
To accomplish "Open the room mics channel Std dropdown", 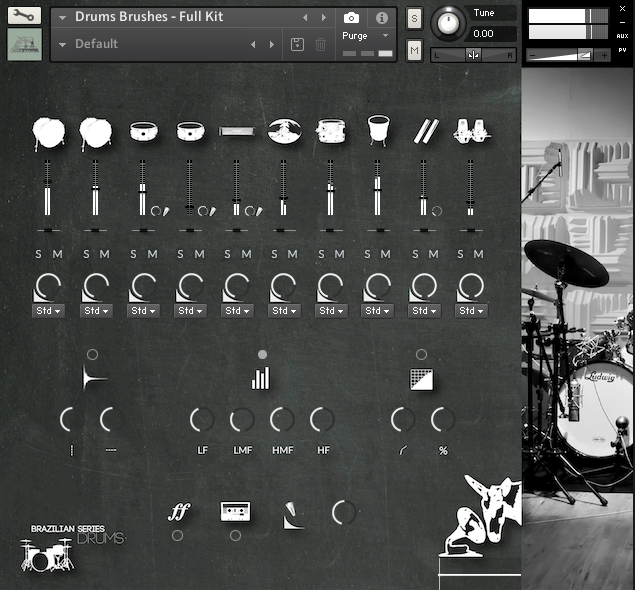I will 471,311.
